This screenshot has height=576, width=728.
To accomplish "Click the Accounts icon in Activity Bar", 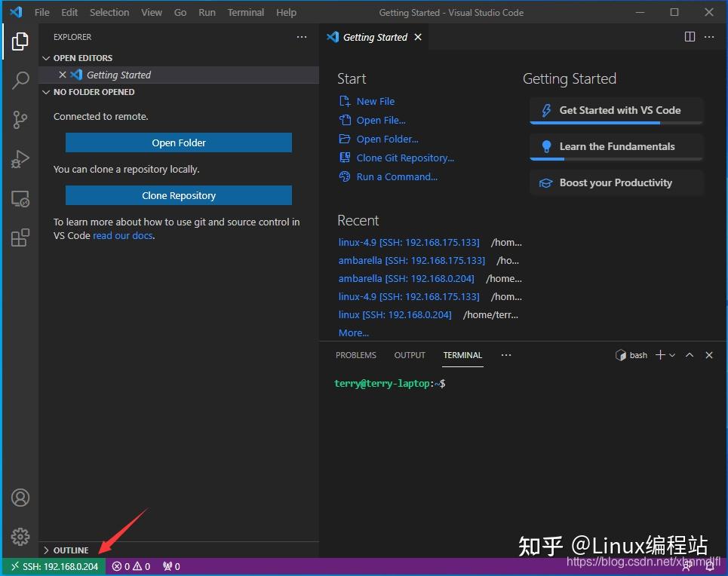I will (x=20, y=498).
